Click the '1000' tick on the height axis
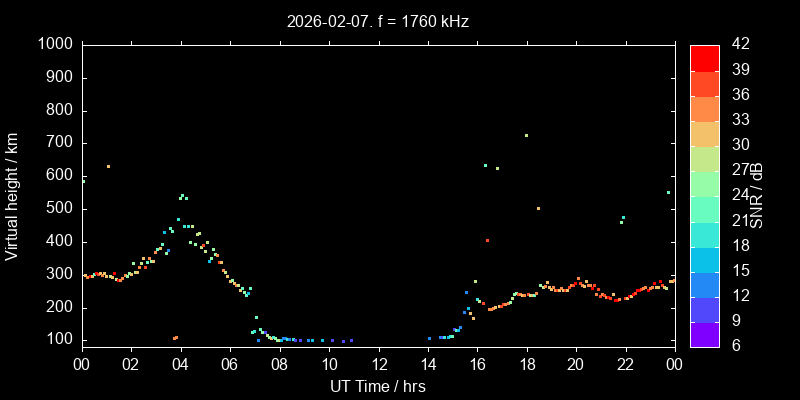The width and height of the screenshot is (800, 400). (54, 45)
